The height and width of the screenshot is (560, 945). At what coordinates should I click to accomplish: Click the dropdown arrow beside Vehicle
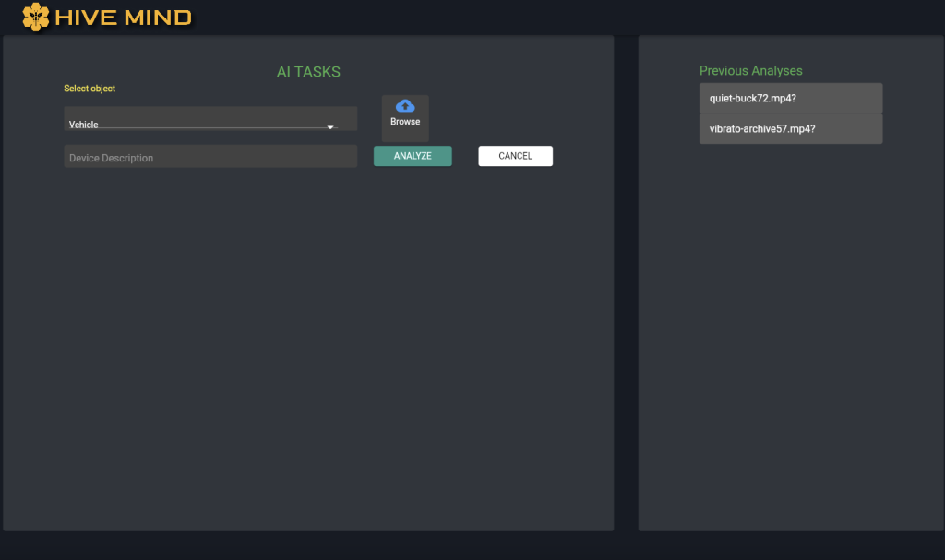point(330,126)
